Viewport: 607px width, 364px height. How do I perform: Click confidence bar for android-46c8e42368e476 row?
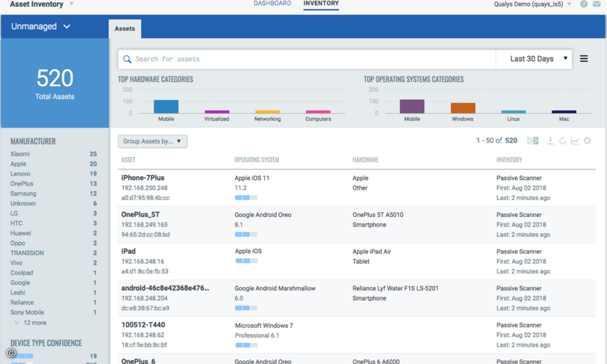pos(246,308)
